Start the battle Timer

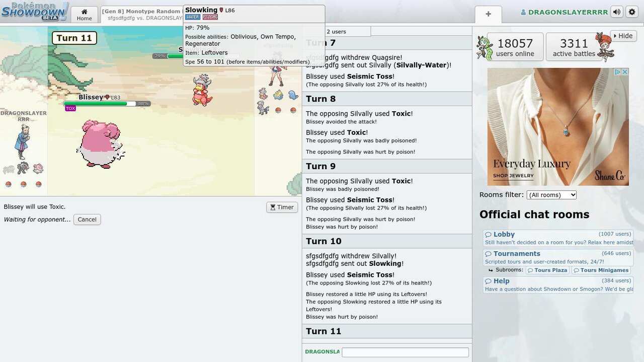(x=282, y=207)
